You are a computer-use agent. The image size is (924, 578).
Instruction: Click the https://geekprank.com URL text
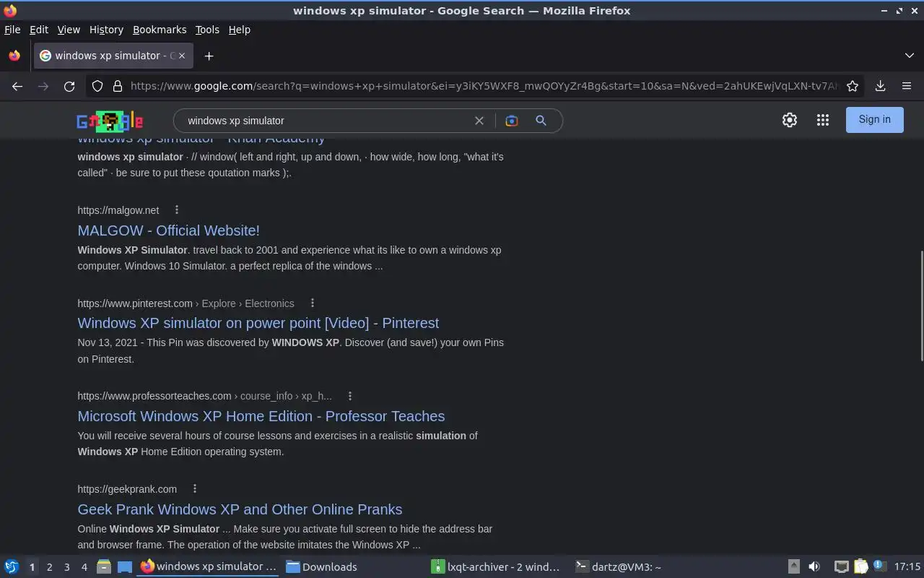[x=127, y=489]
